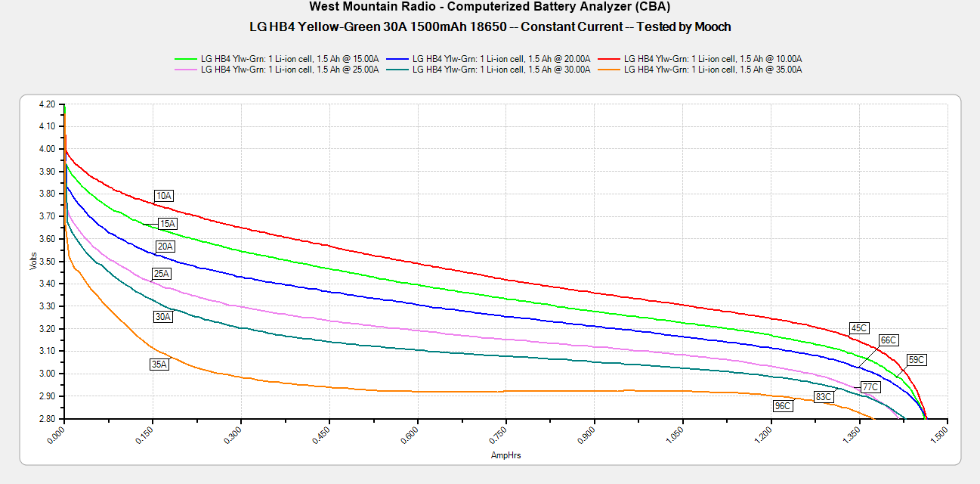Select the pink 25.00A legend entry text
This screenshot has height=484, width=980.
tap(289, 70)
